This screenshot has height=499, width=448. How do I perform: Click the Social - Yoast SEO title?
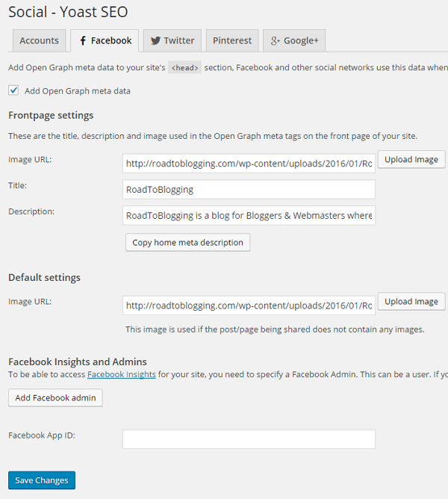point(68,12)
